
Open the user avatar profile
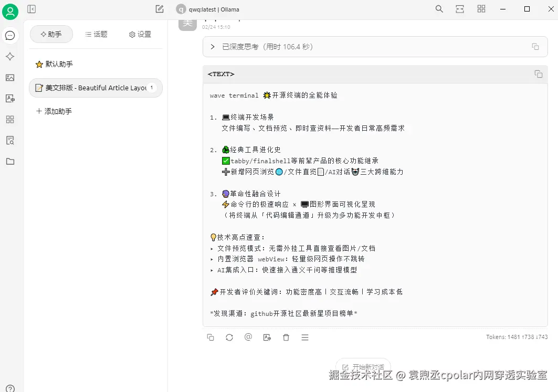coord(10,12)
